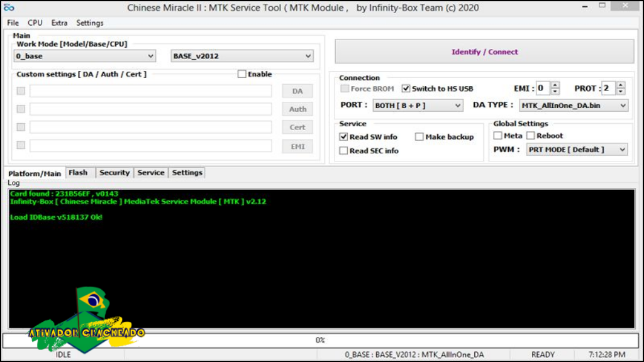Expand the PWM PRT MODE dropdown
The height and width of the screenshot is (362, 644).
577,150
